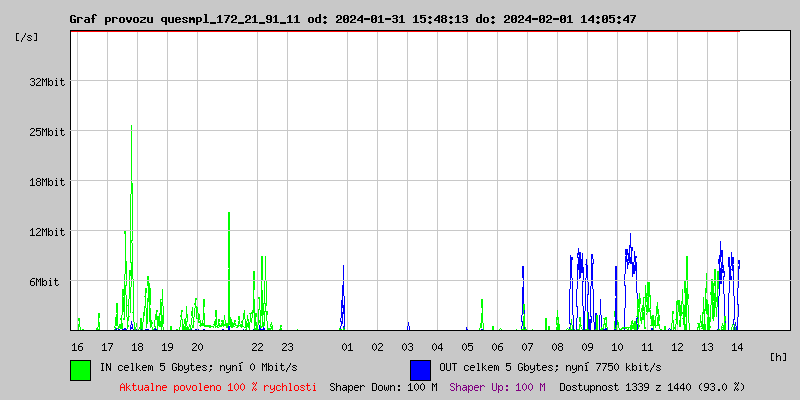Image resolution: width=800 pixels, height=400 pixels.
Task: Click the red 'Aktualne povoleno 100 % rychlosti' text
Action: click(218, 386)
